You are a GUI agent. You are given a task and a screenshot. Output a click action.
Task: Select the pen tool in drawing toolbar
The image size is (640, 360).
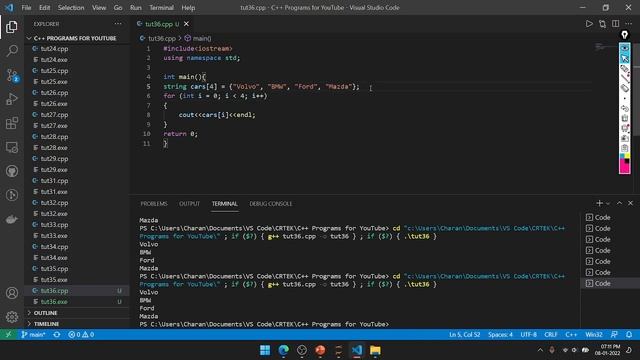point(624,69)
